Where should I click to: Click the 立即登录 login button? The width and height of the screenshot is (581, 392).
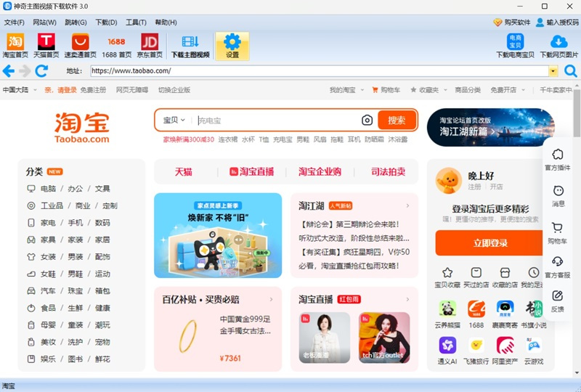pyautogui.click(x=490, y=243)
